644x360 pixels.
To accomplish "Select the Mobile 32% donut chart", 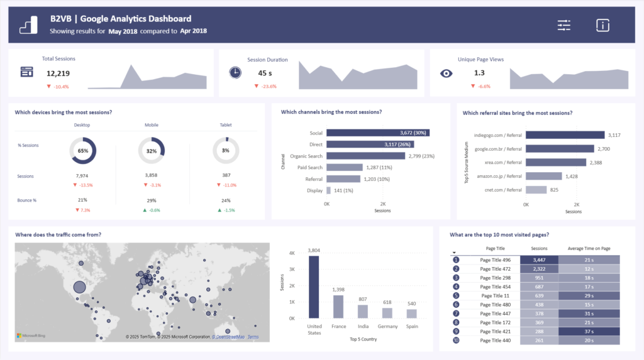I will (x=151, y=151).
